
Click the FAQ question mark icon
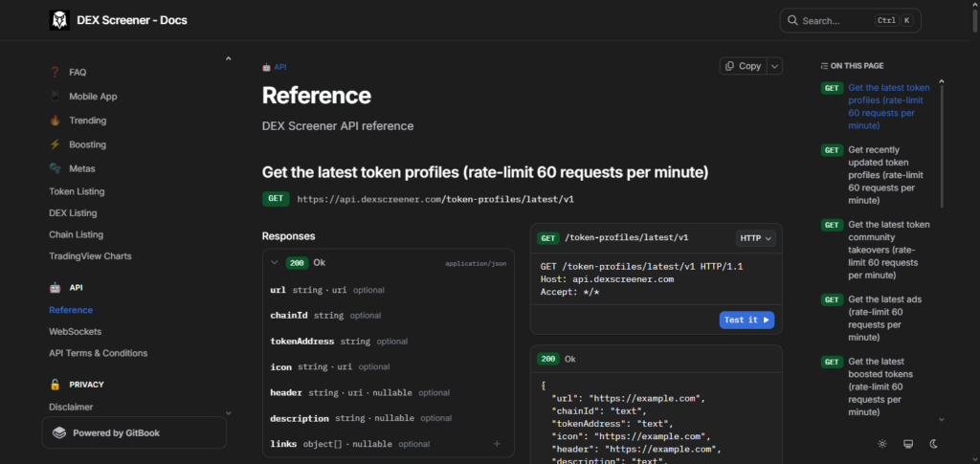click(55, 72)
